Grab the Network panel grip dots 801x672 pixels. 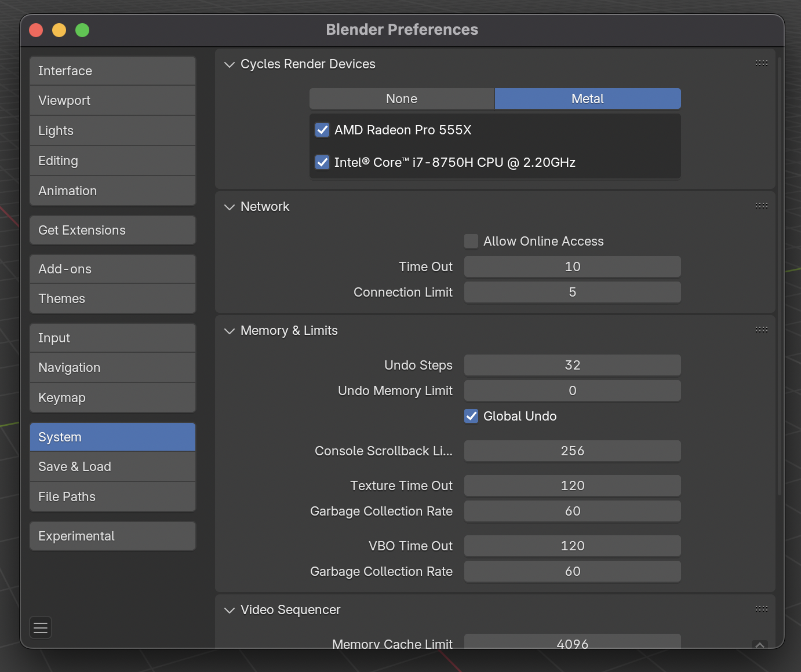[x=762, y=206]
